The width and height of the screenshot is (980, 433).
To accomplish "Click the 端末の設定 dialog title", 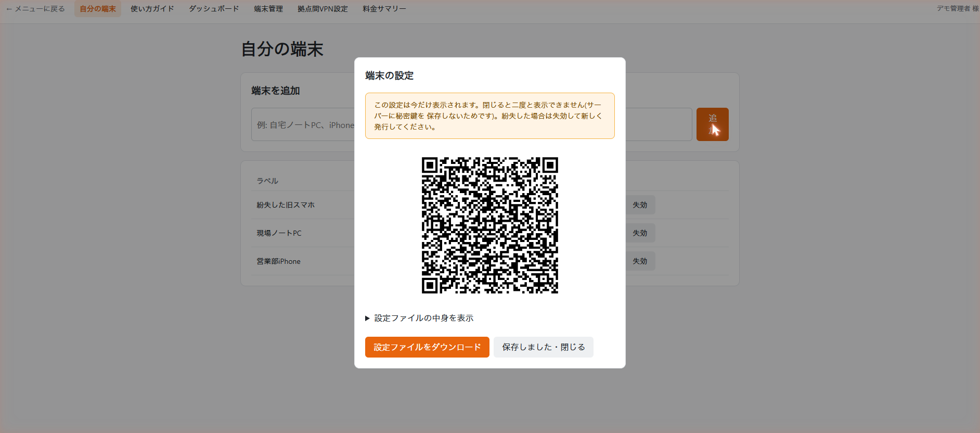I will point(390,75).
